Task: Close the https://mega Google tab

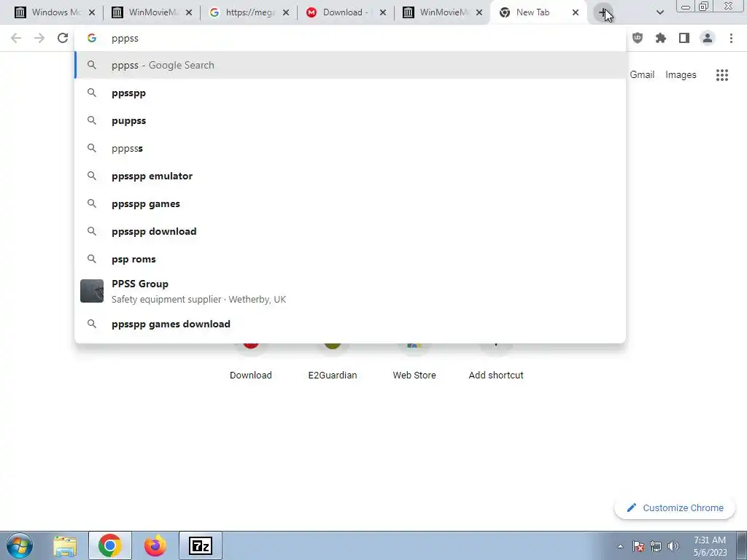Action: pyautogui.click(x=286, y=13)
